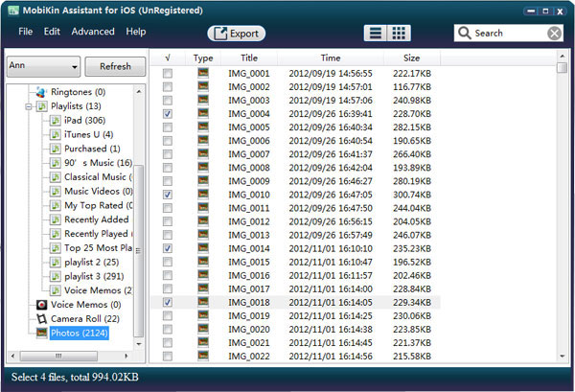Select the IMG_0012 title cell
Screen dimensions: 575x392
[249, 221]
